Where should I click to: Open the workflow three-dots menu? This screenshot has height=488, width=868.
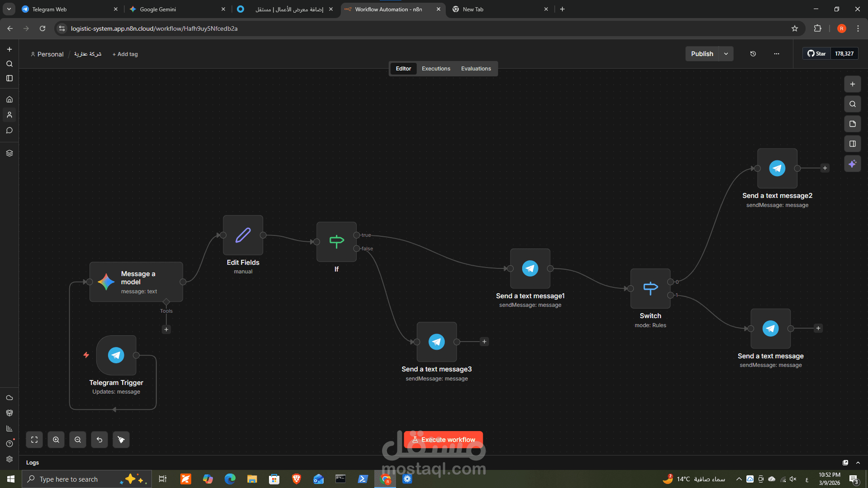tap(776, 54)
